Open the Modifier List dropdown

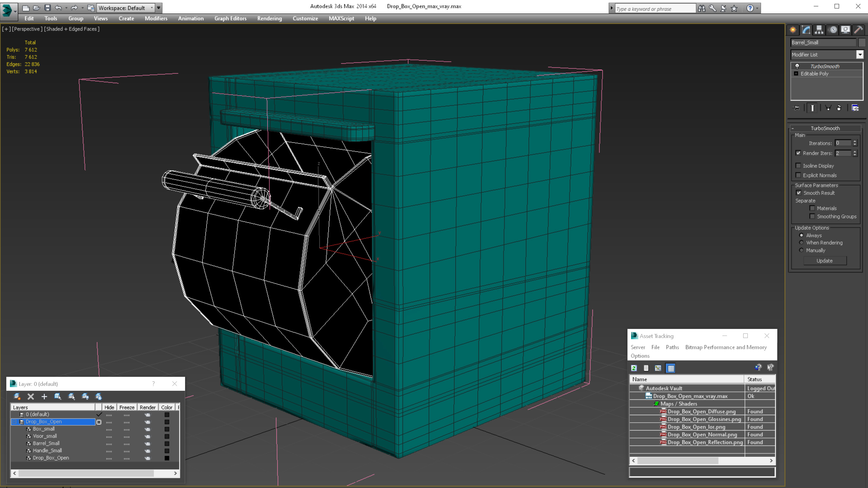click(x=860, y=54)
